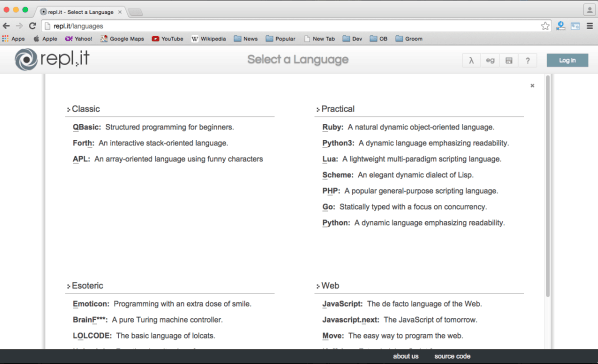
Task: Click the profile icon at the top-right corner
Action: pos(589,10)
